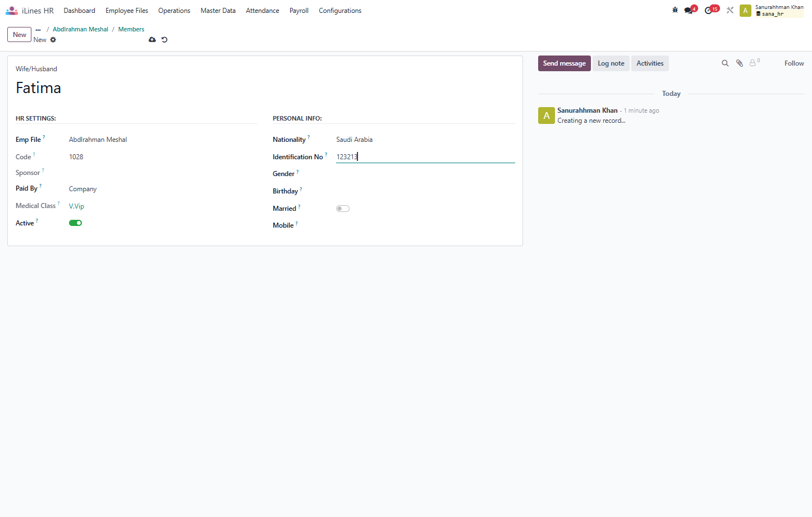Open the Dashboard menu
This screenshot has height=517, width=812.
click(80, 11)
